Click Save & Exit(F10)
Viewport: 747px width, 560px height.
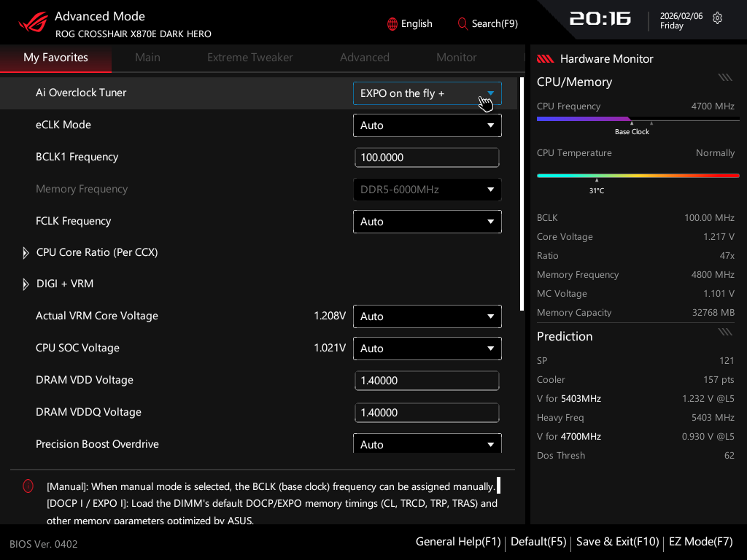click(x=617, y=542)
